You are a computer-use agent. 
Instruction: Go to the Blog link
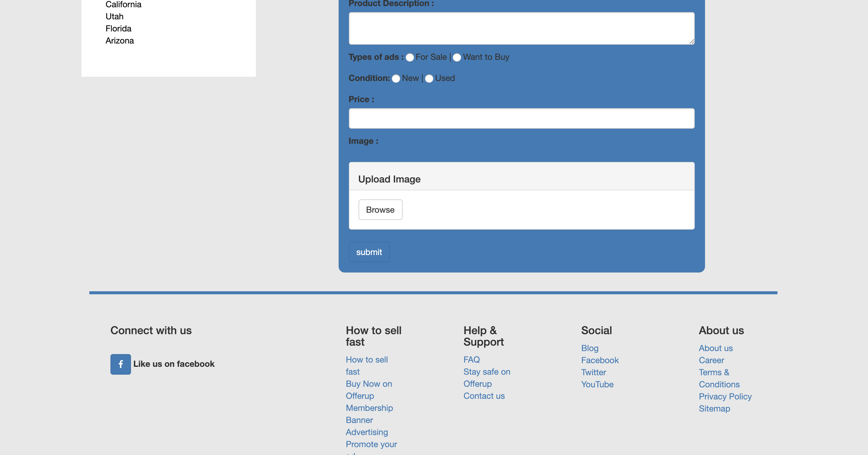click(x=589, y=348)
